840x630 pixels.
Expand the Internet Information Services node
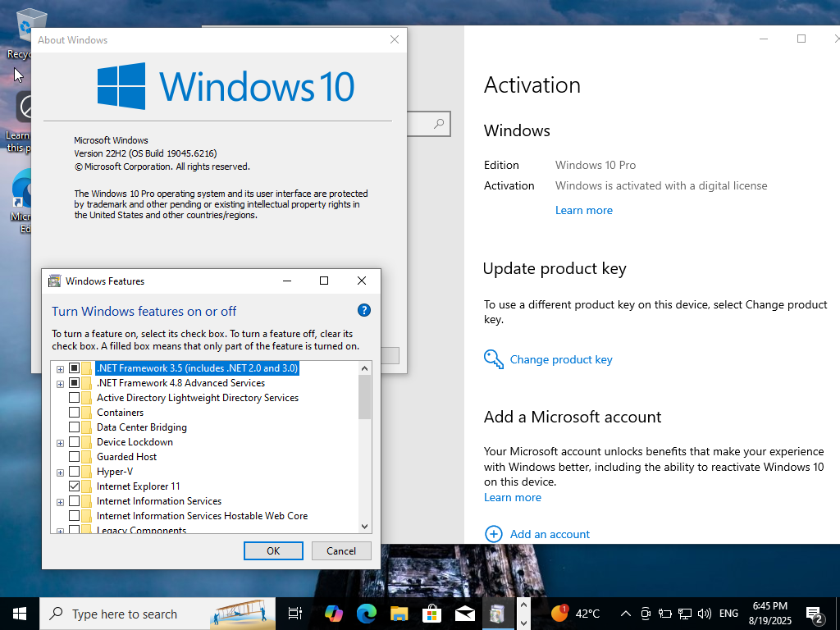(x=60, y=502)
